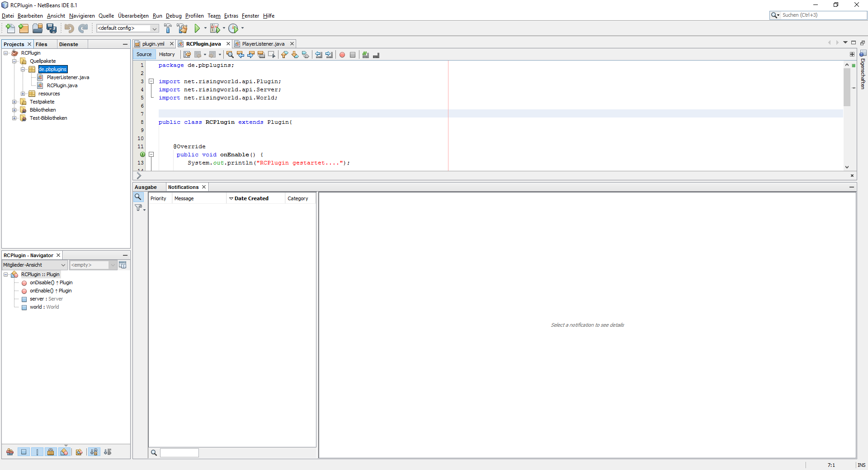Click the New File toolbar icon
This screenshot has height=470, width=868.
point(10,28)
